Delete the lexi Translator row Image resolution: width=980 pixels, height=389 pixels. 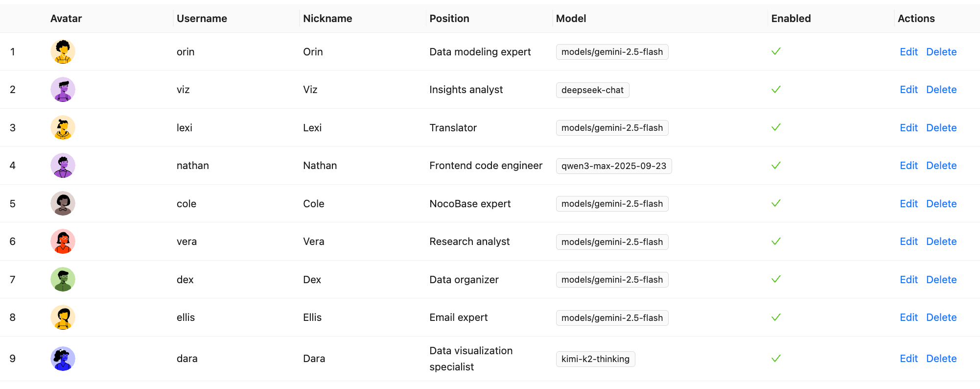pyautogui.click(x=941, y=128)
